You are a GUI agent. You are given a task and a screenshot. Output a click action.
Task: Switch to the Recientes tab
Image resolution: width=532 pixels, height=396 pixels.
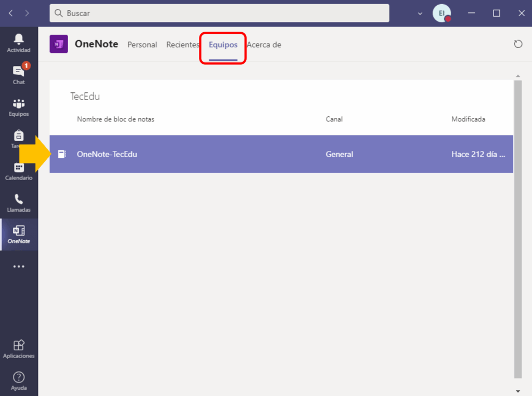pos(183,45)
